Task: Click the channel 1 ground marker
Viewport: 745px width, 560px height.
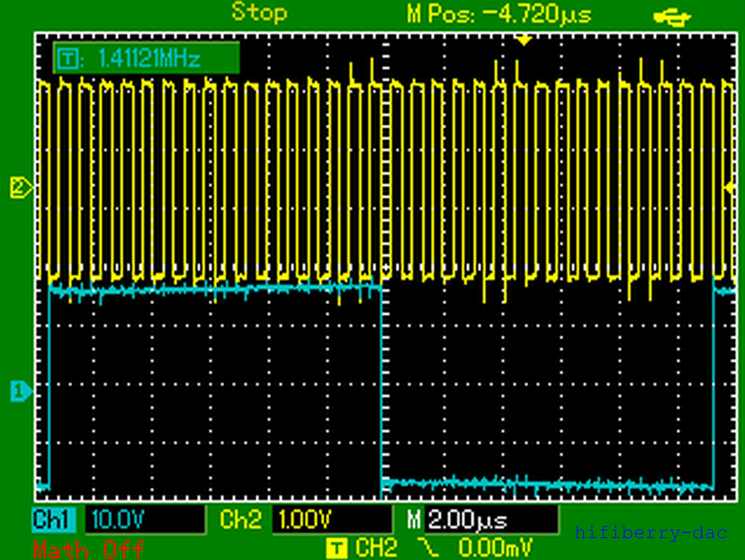Action: point(22,391)
